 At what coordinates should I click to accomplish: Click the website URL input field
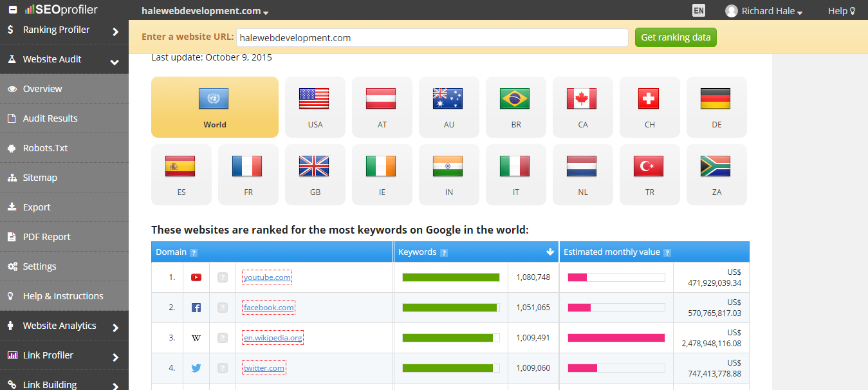[x=432, y=38]
